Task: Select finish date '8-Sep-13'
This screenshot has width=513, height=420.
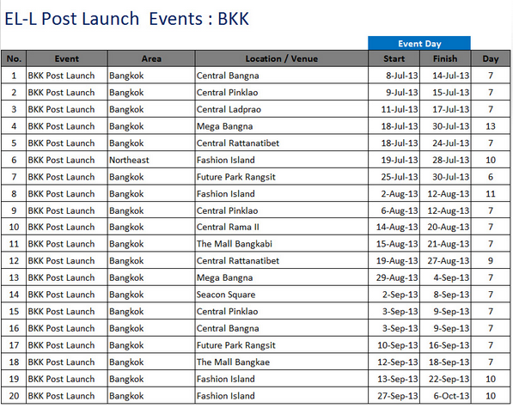Action: pyautogui.click(x=445, y=295)
